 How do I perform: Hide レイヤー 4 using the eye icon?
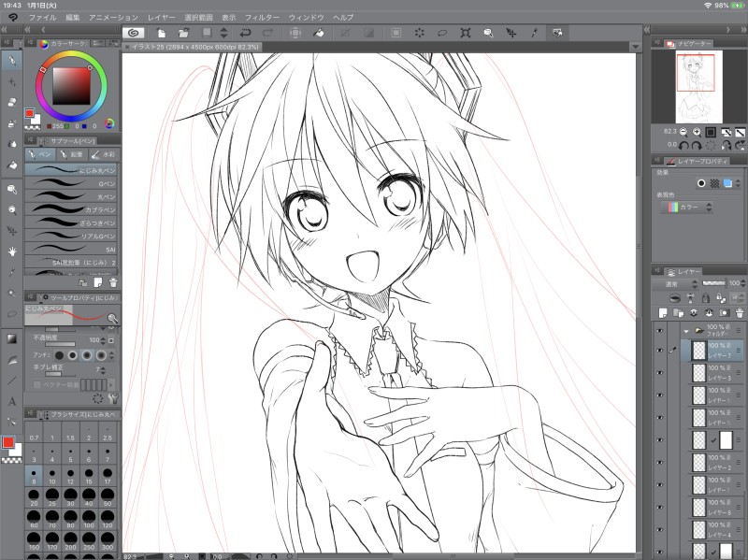(x=660, y=529)
